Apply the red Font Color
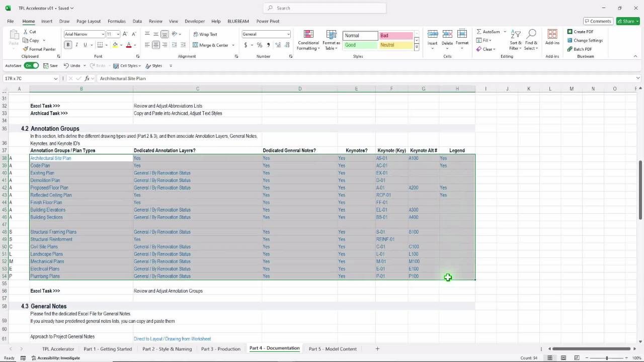The height and width of the screenshot is (362, 644). pos(129,45)
